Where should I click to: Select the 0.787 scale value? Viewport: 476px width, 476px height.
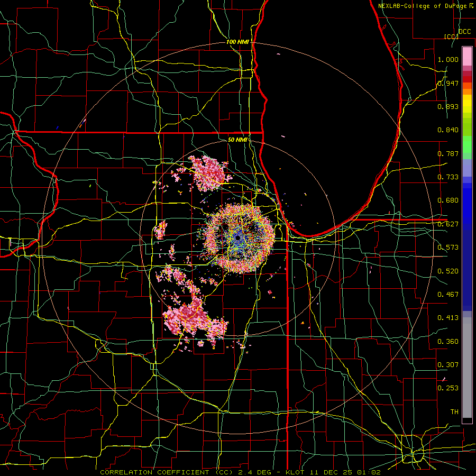[448, 153]
